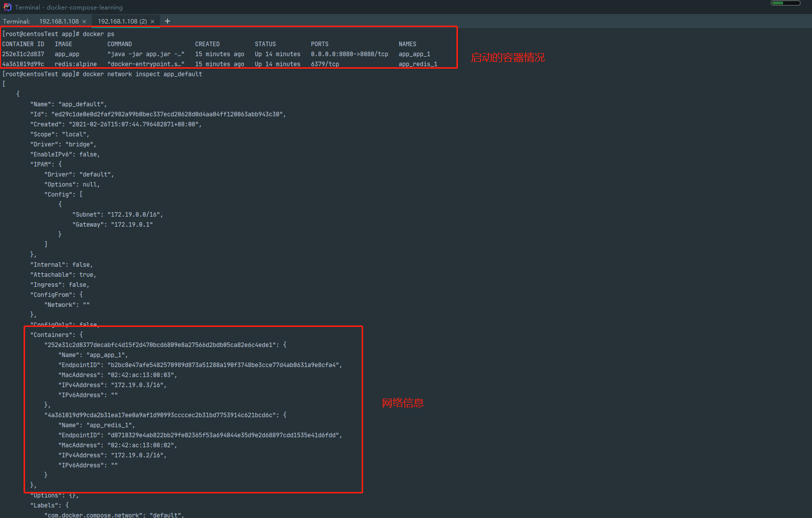
Task: Click the Terminal: panel label
Action: coord(17,22)
